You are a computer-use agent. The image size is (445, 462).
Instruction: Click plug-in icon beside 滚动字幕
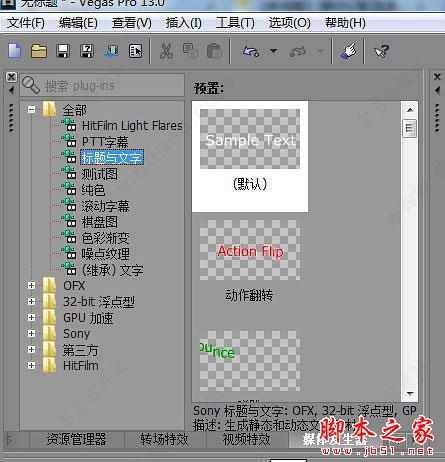click(69, 205)
